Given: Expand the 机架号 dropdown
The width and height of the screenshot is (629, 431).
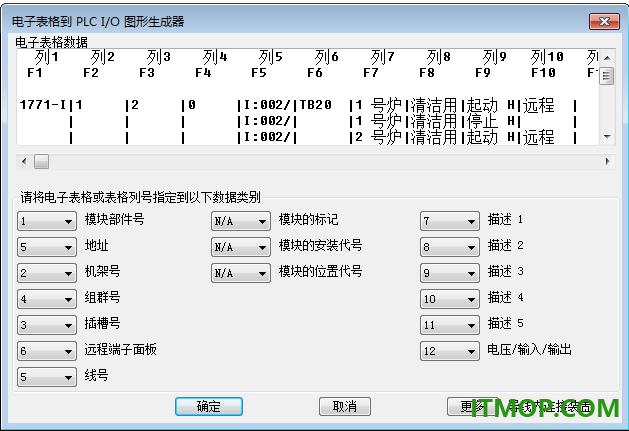Looking at the screenshot, I should click(47, 273).
